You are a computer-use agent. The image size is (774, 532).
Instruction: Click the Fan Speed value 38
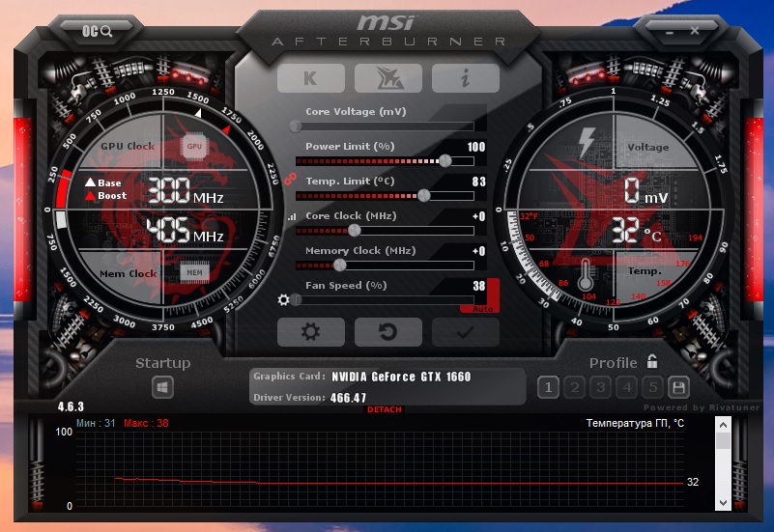coord(479,286)
